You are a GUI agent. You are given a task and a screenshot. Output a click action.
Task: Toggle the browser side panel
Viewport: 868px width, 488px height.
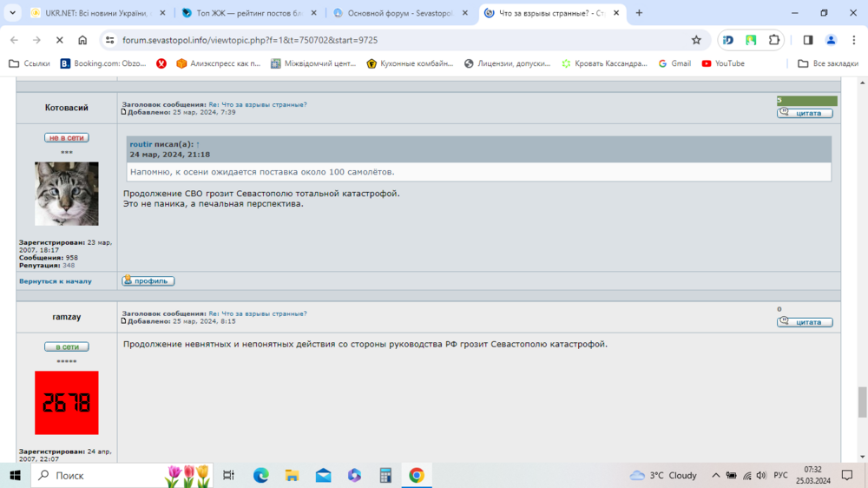[x=807, y=40]
